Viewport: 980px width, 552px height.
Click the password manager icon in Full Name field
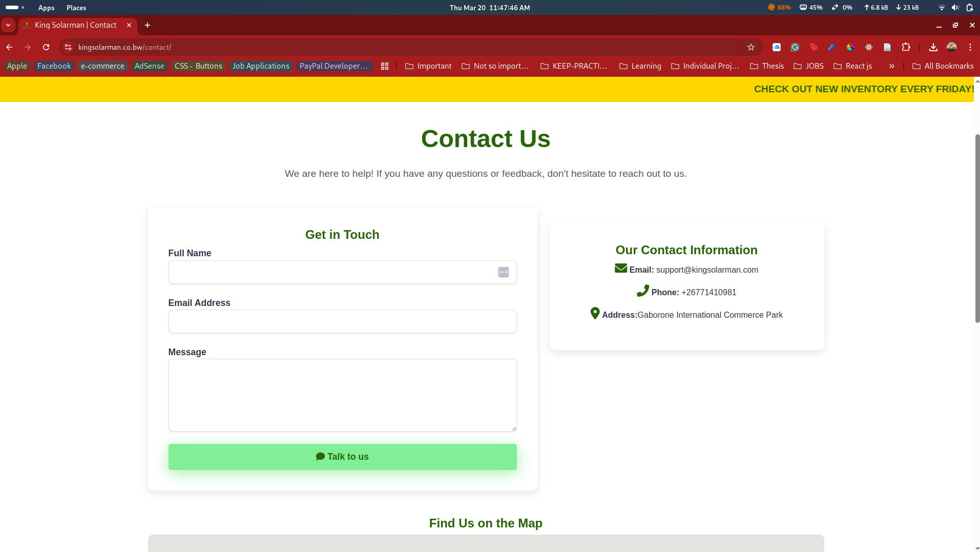click(x=503, y=272)
